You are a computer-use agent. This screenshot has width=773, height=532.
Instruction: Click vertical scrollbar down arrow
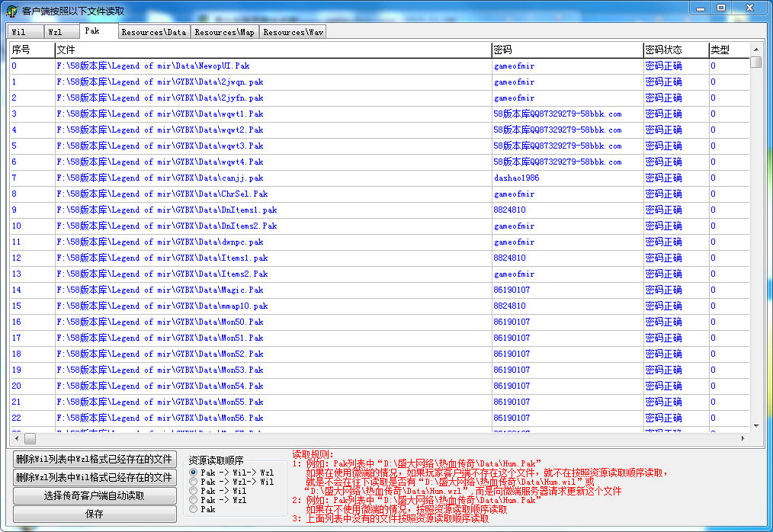tap(755, 426)
